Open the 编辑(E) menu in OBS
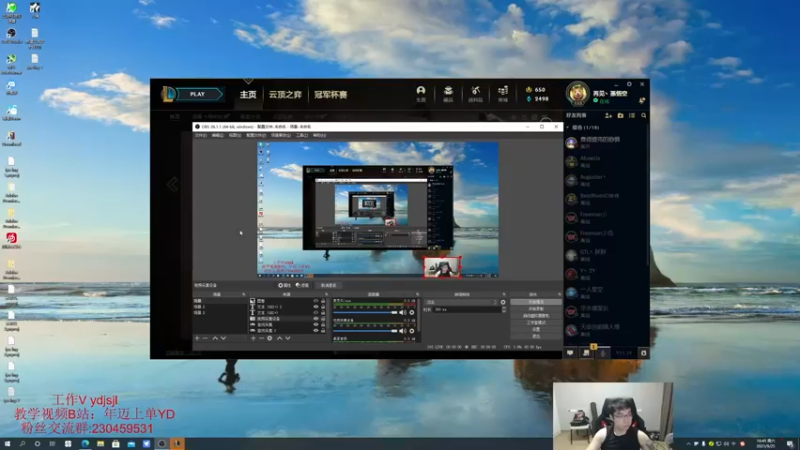This screenshot has width=800, height=450. point(218,135)
